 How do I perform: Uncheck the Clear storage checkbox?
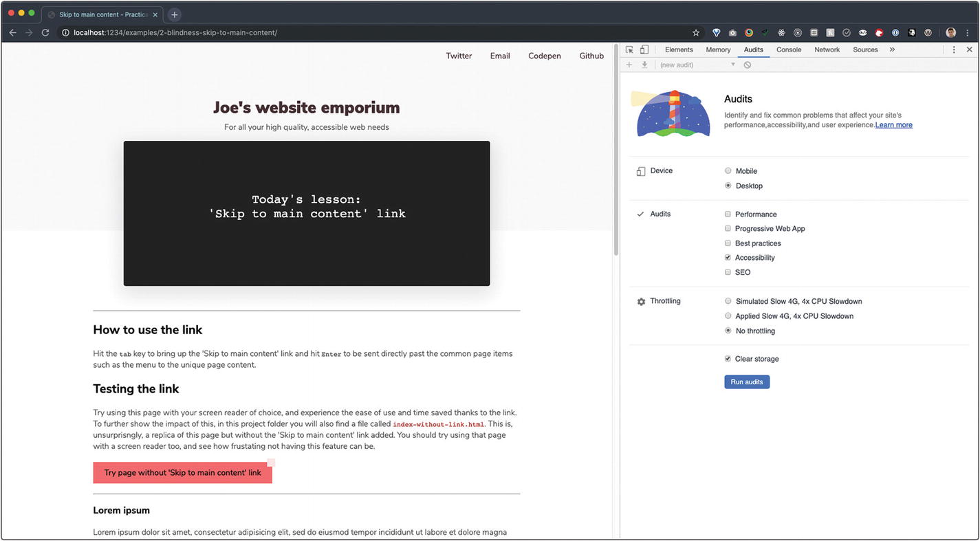pyautogui.click(x=728, y=359)
